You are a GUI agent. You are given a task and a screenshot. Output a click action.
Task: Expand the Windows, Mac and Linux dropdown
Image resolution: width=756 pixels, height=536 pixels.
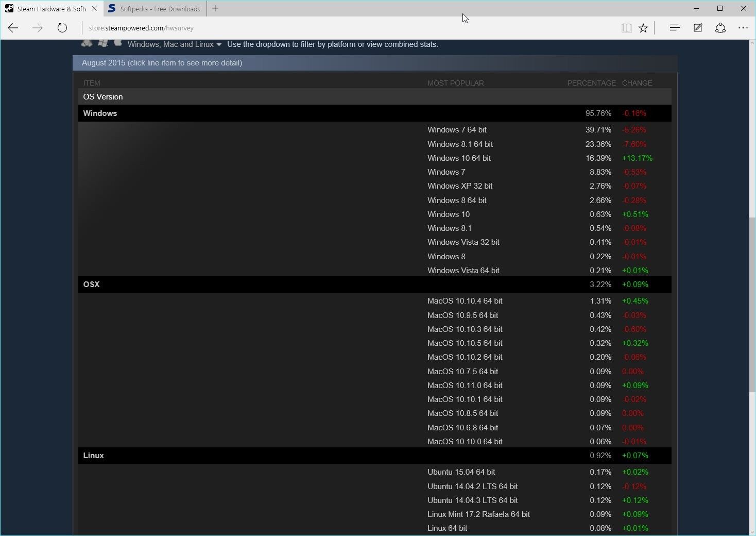tap(175, 44)
